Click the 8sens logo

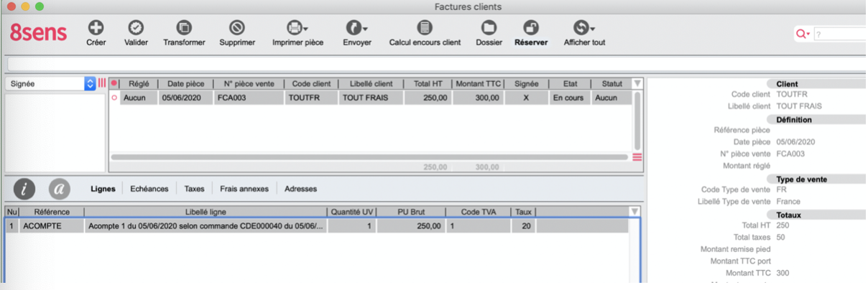tap(39, 32)
